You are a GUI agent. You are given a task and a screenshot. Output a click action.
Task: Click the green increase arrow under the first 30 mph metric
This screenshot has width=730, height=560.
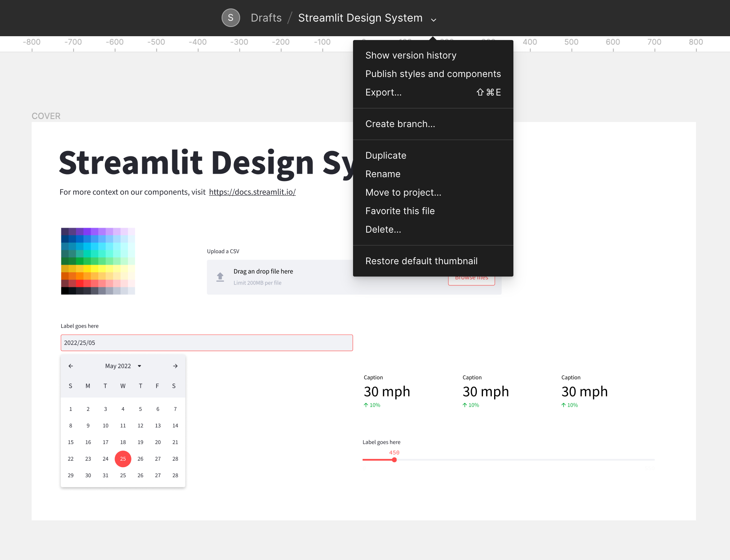point(365,405)
